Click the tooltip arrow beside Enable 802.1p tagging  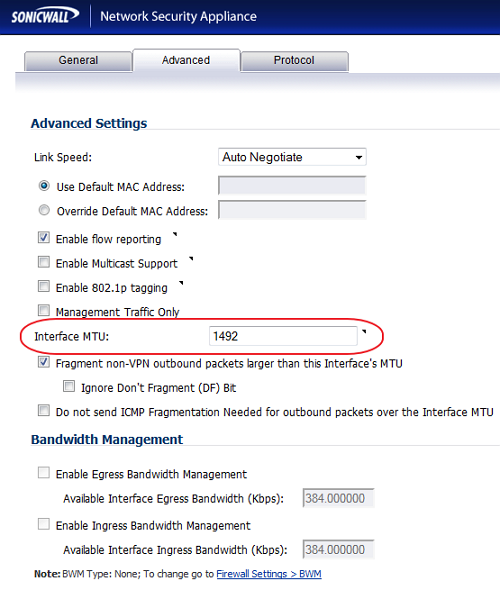(181, 283)
